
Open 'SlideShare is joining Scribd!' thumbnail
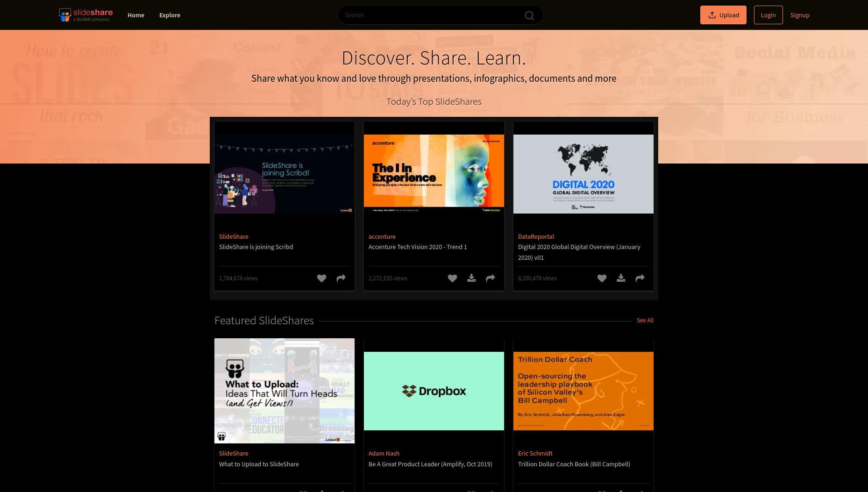click(x=285, y=174)
